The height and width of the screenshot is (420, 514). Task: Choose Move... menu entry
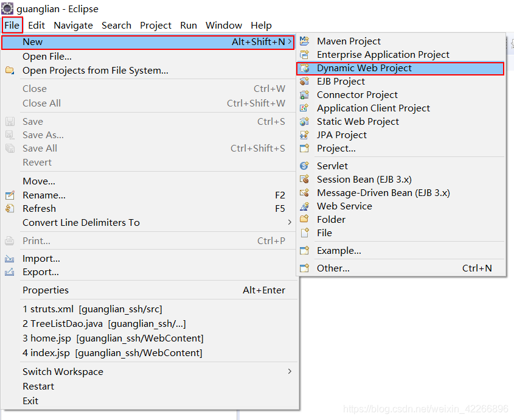click(150, 181)
